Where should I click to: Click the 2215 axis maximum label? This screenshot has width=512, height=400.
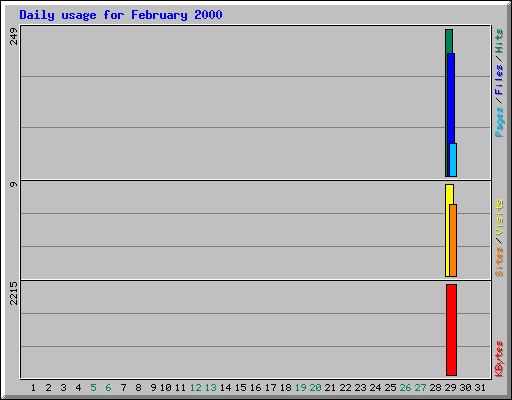point(14,293)
